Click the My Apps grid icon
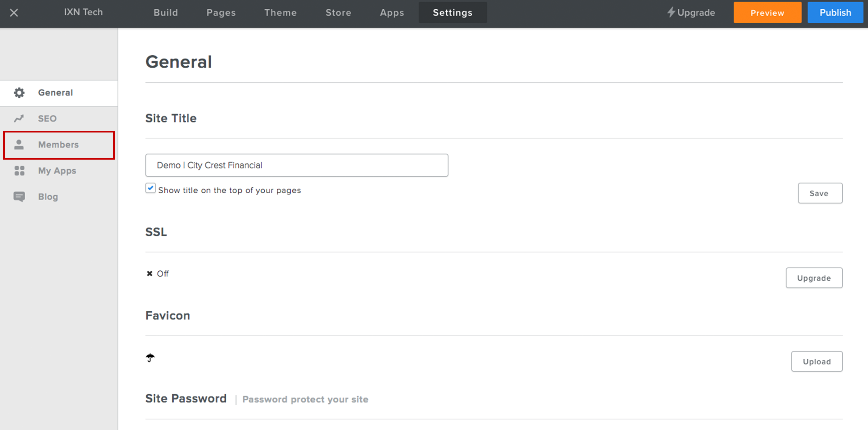The height and width of the screenshot is (430, 868). point(19,170)
